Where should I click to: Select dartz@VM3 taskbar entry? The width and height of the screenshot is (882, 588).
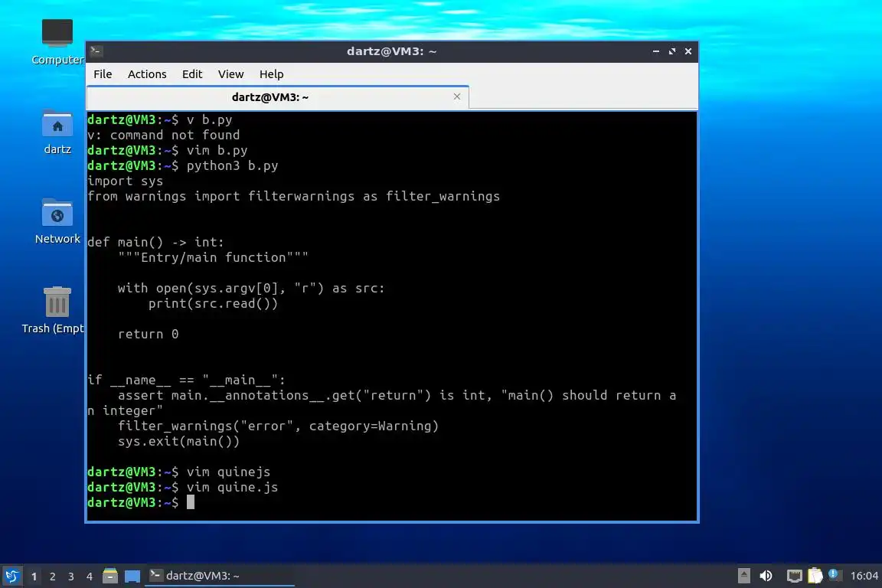point(220,576)
